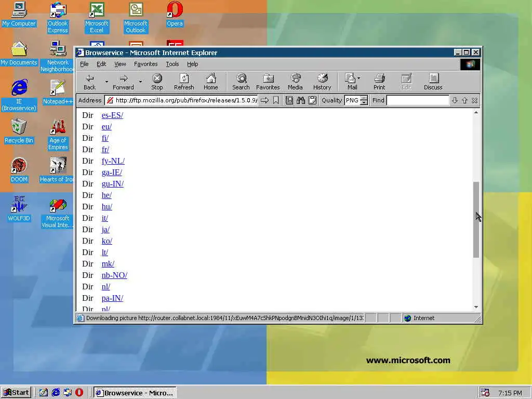Click the vertical scrollbar thumb
Viewport: 532px width, 399px height.
(x=476, y=220)
